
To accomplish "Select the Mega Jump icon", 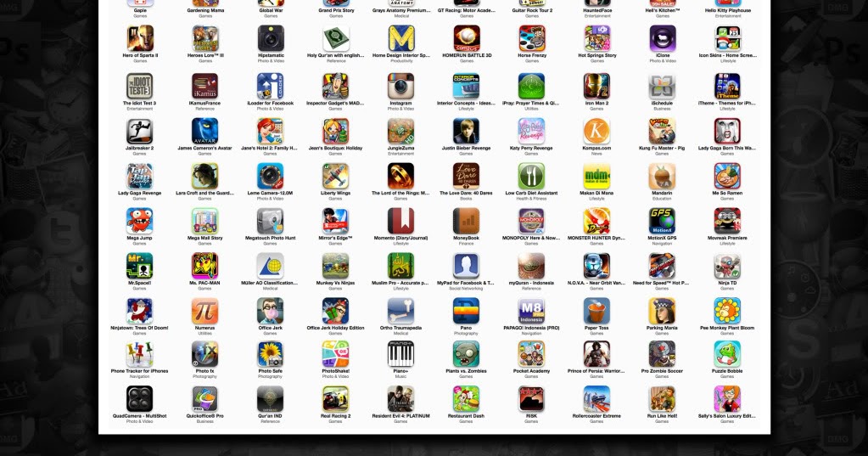I will point(139,221).
